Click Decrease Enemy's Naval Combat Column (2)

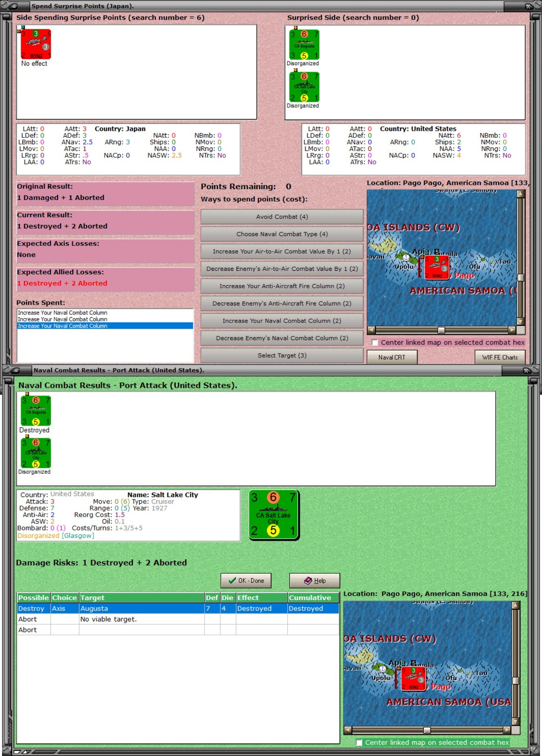pos(282,338)
